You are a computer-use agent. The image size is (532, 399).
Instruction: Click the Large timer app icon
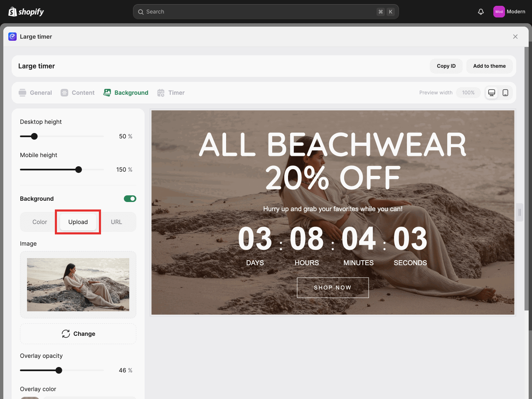pos(12,37)
